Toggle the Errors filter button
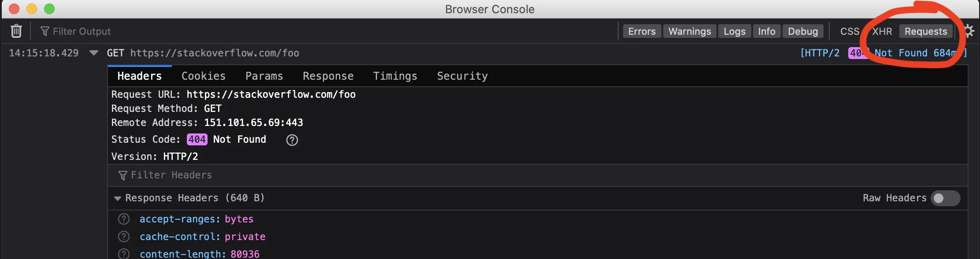 (642, 31)
